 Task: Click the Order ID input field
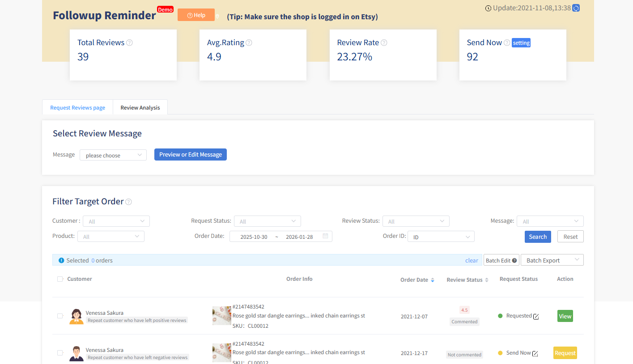coord(441,236)
